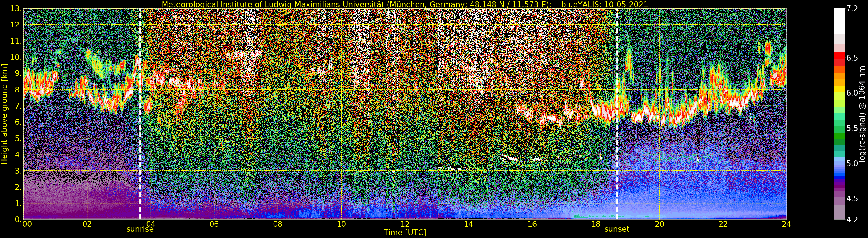Viewport: 868px width, 238px height.
Task: Click the x-axis tick label '04'
Action: [x=151, y=224]
